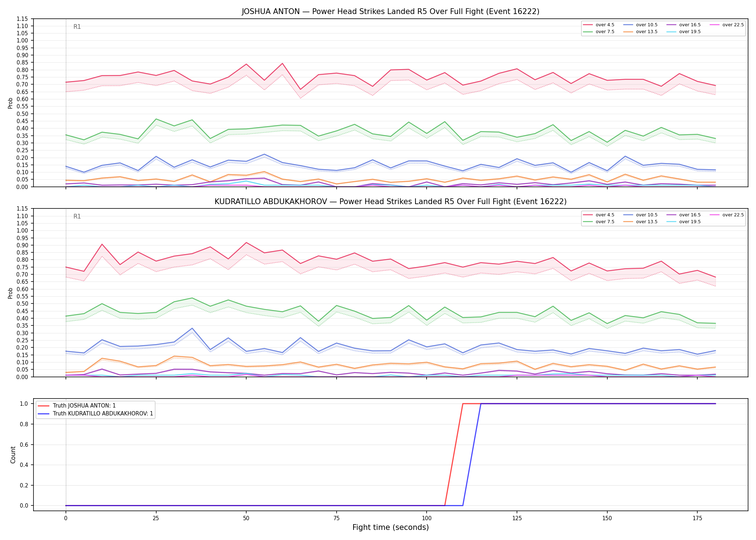Click x-axis tick label 125
Viewport: 756px width, 540px height.
point(517,518)
